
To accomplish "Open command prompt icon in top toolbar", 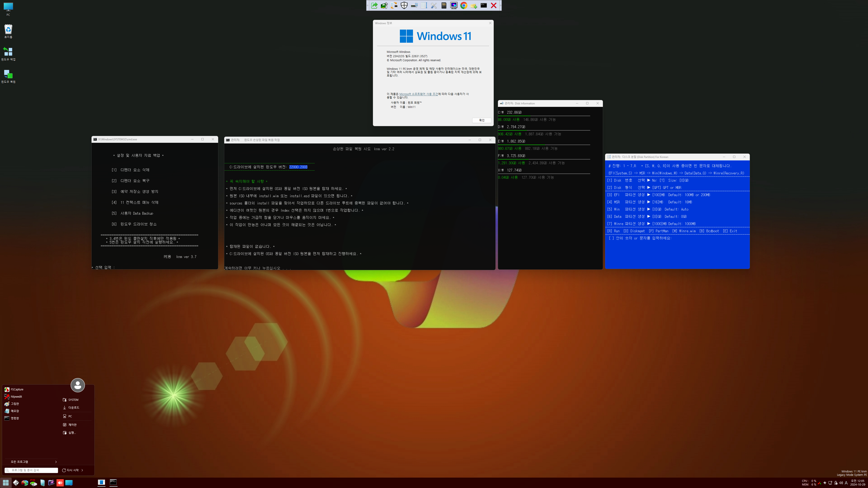I will pyautogui.click(x=484, y=5).
